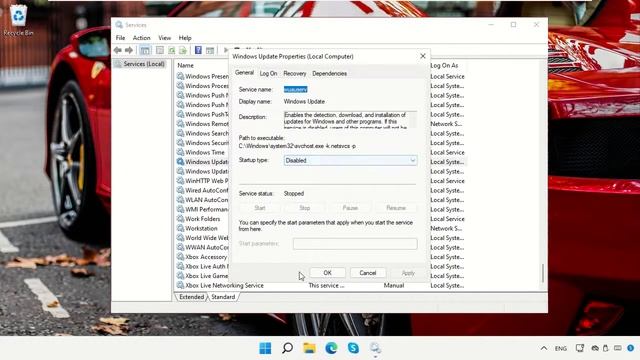Click Cancel in the properties dialog
This screenshot has width=640, height=360.
click(x=368, y=273)
